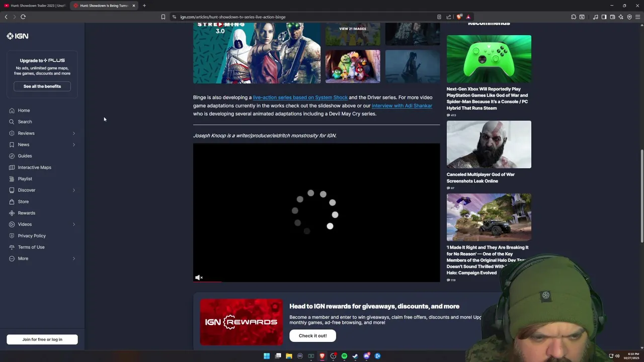Open the Store sidebar entry
The image size is (644, 362).
click(23, 202)
